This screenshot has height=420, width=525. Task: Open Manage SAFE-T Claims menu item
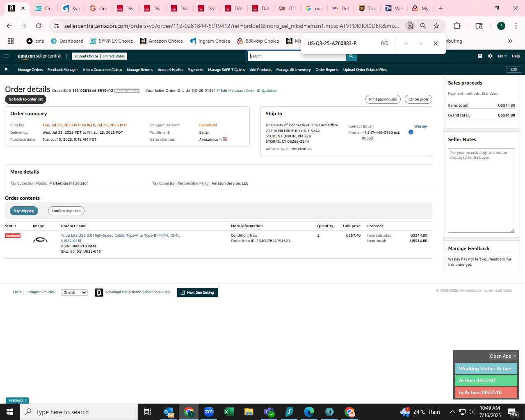pos(226,70)
